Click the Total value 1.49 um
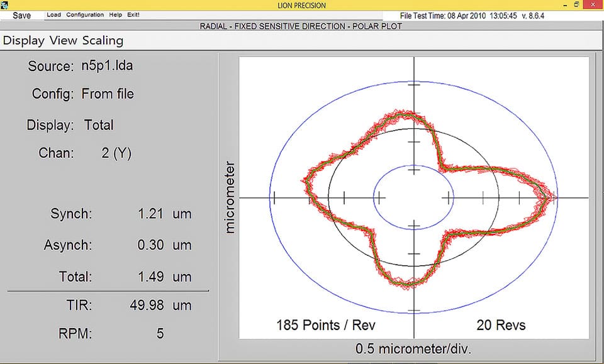This screenshot has height=364, width=604. [164, 277]
